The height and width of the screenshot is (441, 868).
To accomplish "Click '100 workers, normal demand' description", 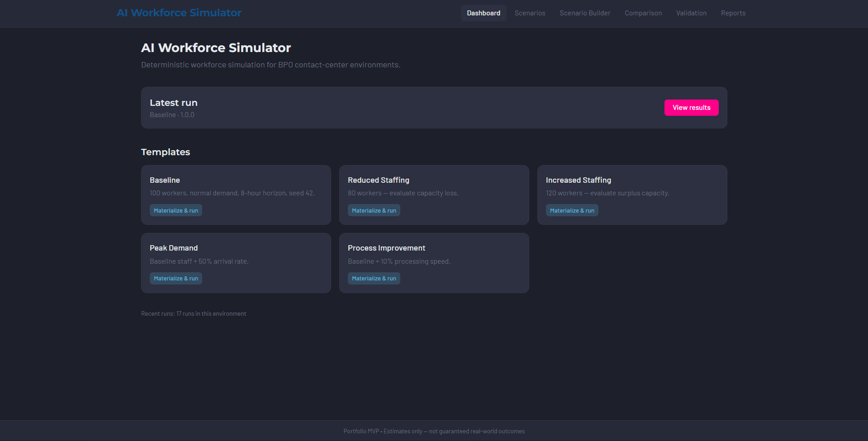I will (x=232, y=193).
